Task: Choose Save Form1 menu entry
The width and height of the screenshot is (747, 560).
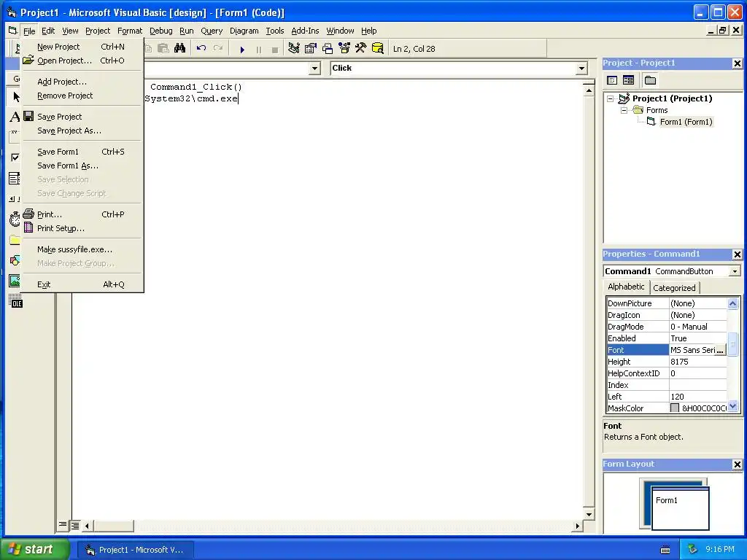Action: (82, 152)
